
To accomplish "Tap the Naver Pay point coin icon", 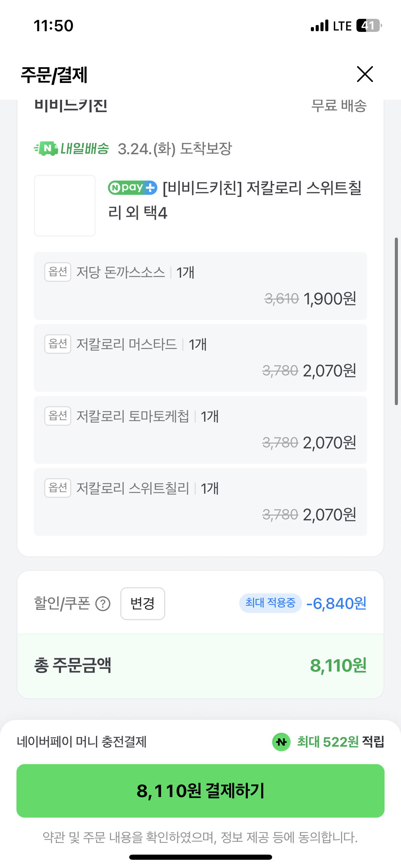I will (281, 742).
